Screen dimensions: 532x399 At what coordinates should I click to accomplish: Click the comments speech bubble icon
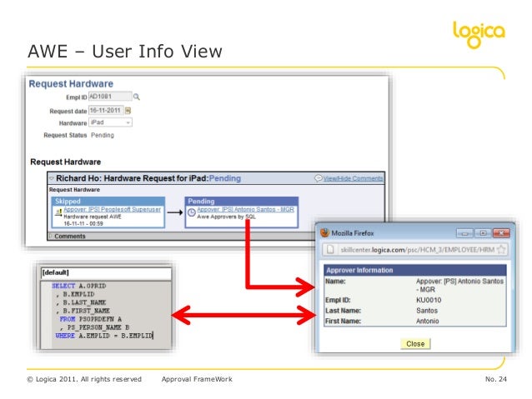[x=319, y=178]
